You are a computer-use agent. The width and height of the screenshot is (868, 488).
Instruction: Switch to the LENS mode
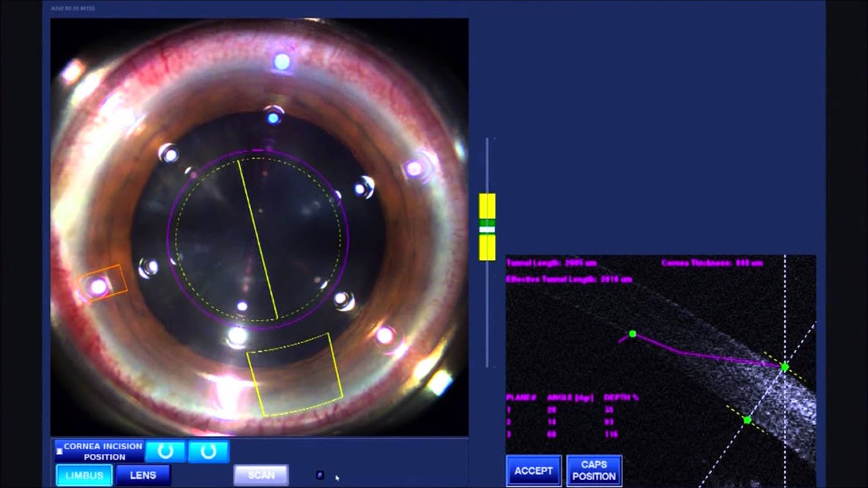click(x=143, y=475)
